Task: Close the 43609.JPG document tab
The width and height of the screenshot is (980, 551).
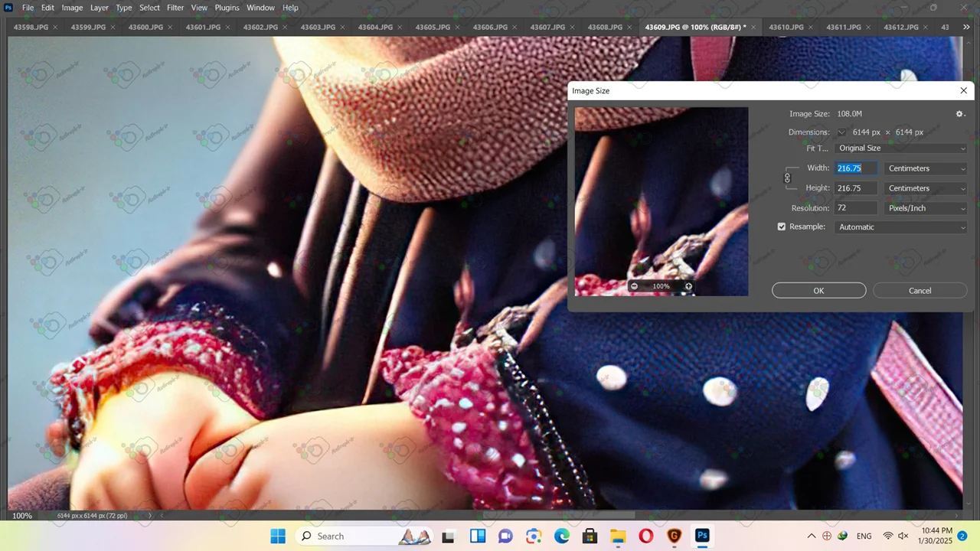Action: pos(753,28)
